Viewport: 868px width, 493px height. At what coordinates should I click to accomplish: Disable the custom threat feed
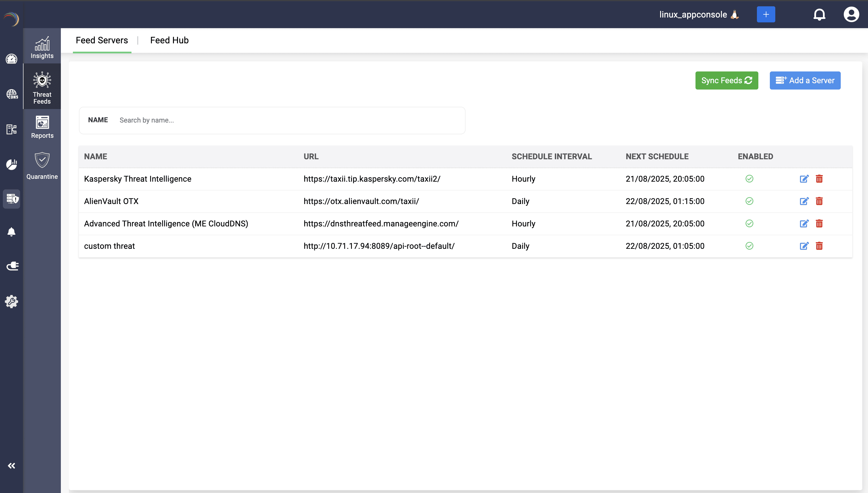(x=749, y=246)
